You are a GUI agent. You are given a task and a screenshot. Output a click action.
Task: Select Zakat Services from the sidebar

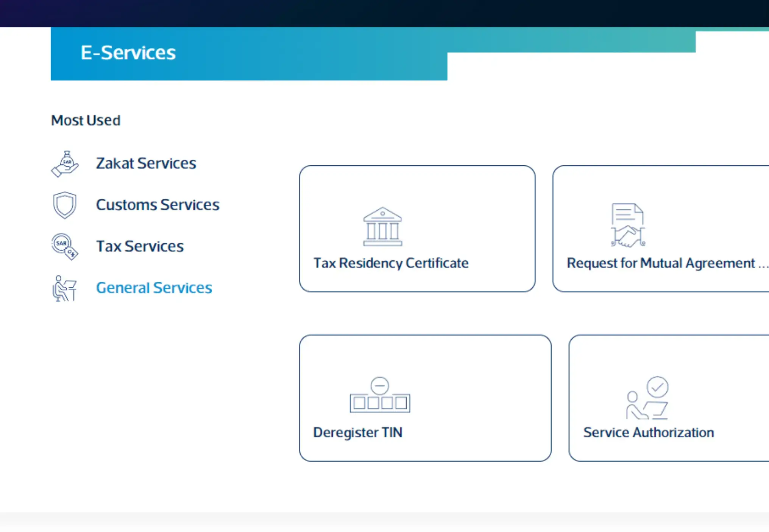(146, 163)
